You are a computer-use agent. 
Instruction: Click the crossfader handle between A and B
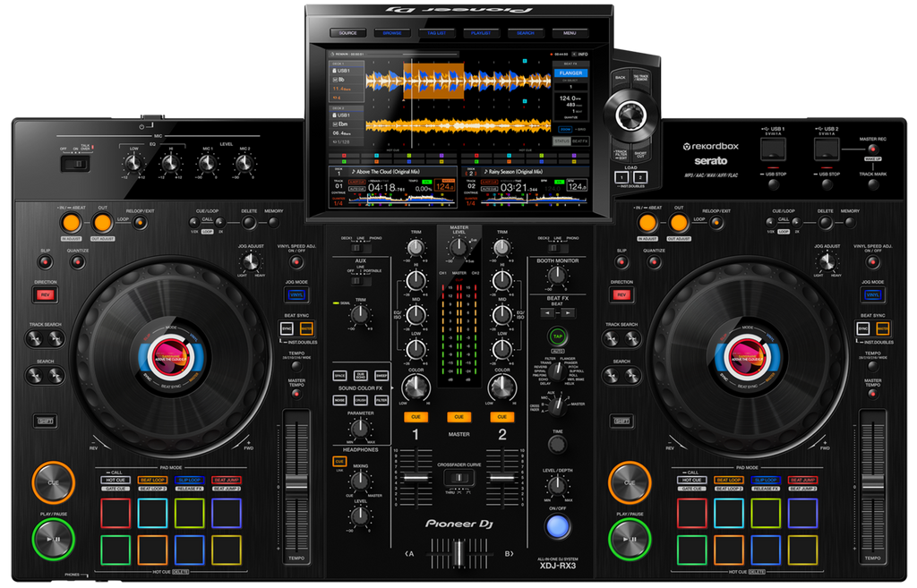pyautogui.click(x=458, y=552)
